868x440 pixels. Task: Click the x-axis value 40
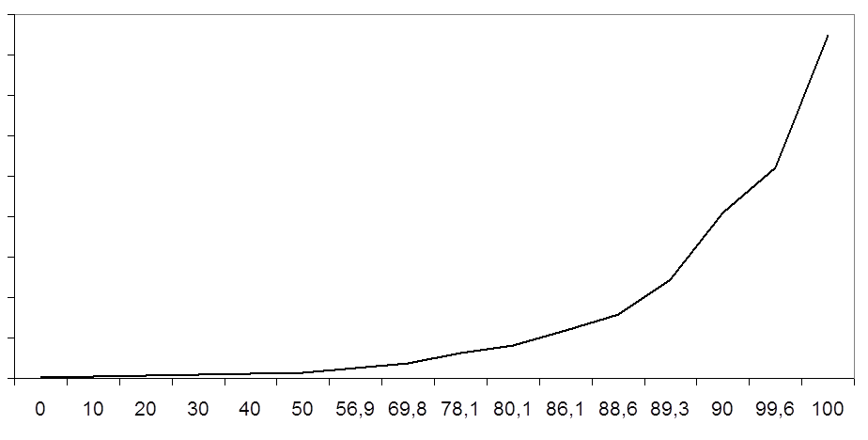250,409
